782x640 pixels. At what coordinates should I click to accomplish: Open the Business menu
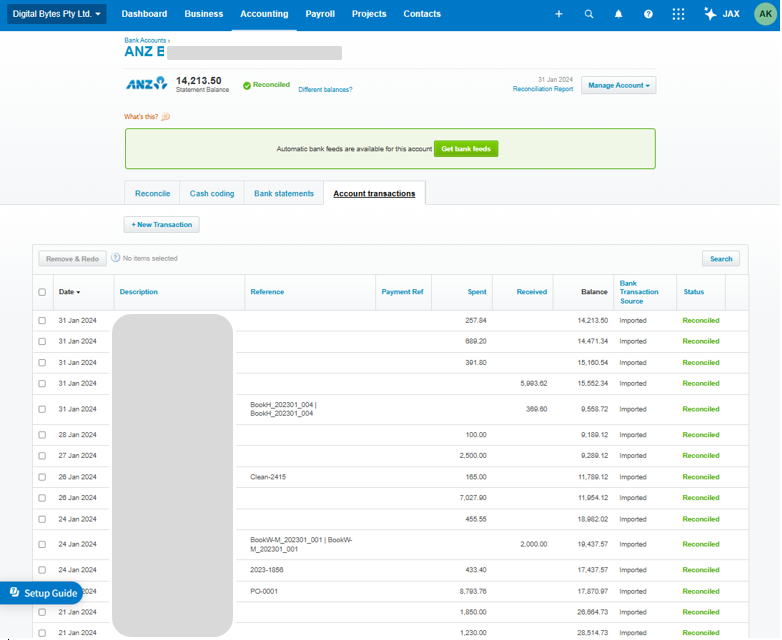click(203, 14)
